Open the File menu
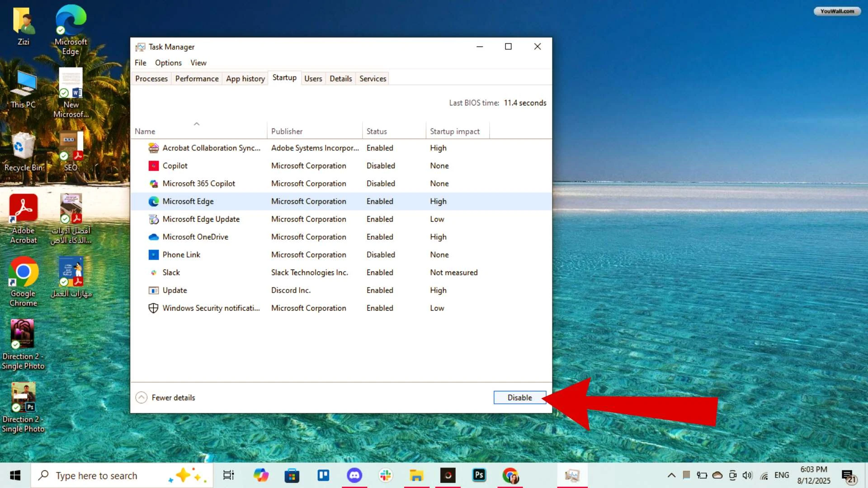Viewport: 868px width, 488px height. pos(141,63)
